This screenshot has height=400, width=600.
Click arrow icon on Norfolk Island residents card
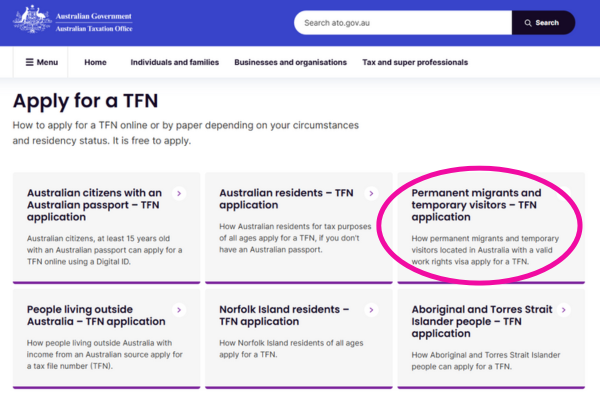371,310
